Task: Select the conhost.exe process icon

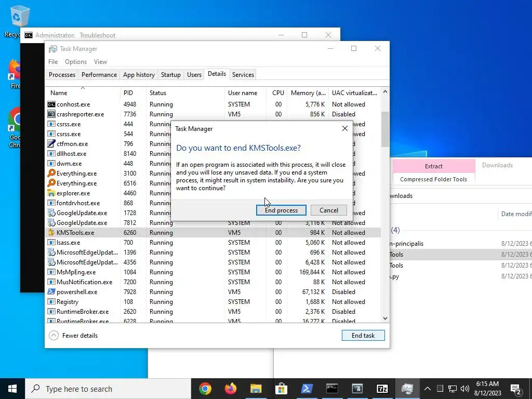Action: tap(51, 104)
